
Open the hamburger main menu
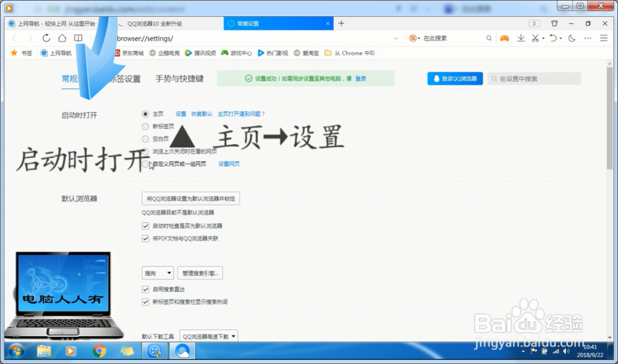pyautogui.click(x=603, y=38)
